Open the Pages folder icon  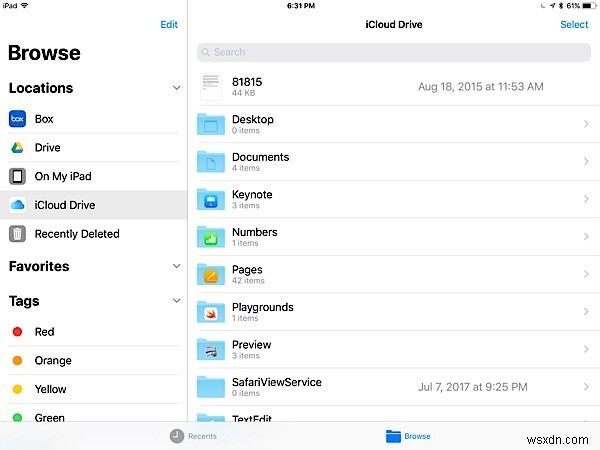[211, 274]
